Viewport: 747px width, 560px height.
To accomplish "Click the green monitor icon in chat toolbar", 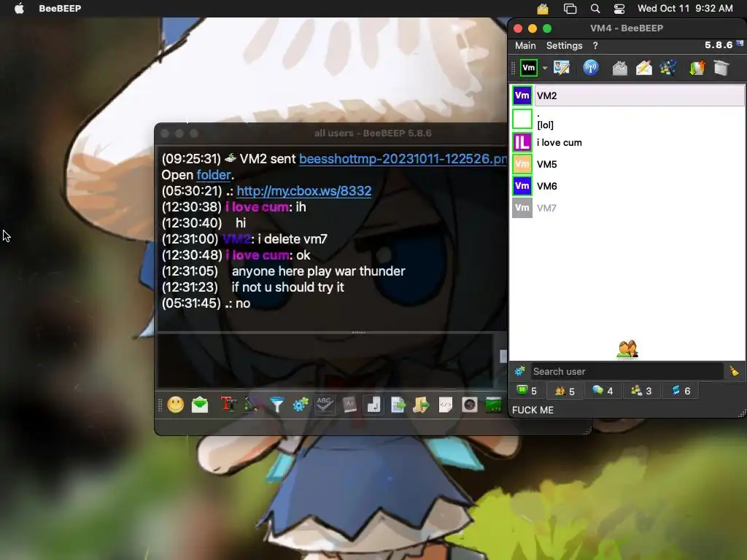I will [x=493, y=405].
